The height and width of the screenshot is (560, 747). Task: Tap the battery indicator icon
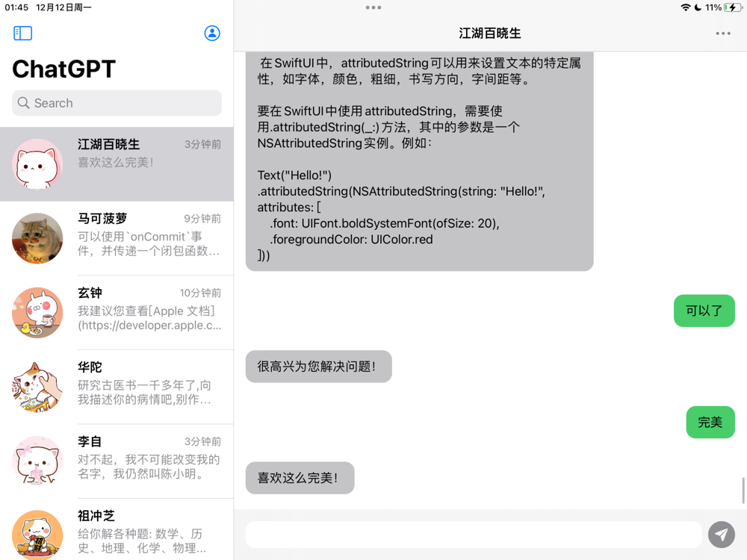point(733,7)
